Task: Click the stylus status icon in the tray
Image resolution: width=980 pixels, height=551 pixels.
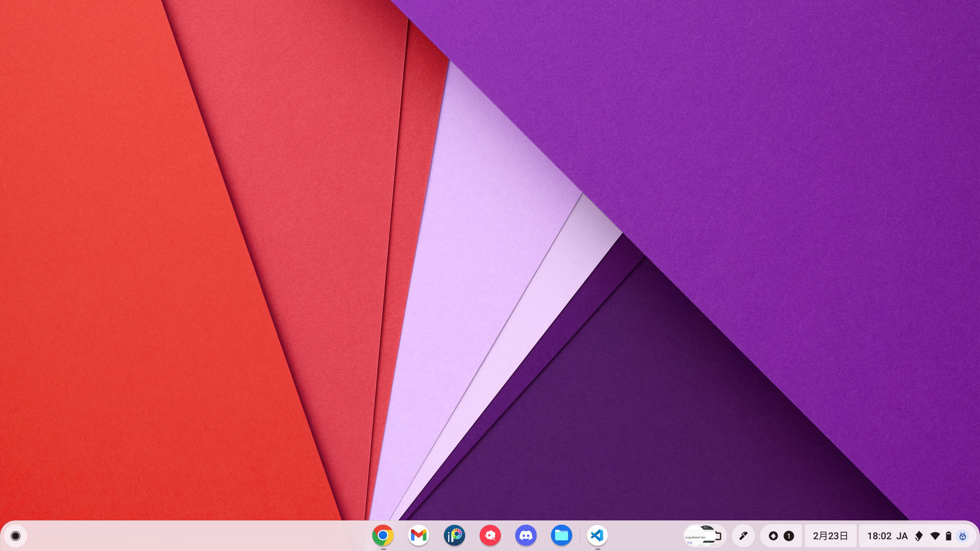Action: click(x=919, y=536)
